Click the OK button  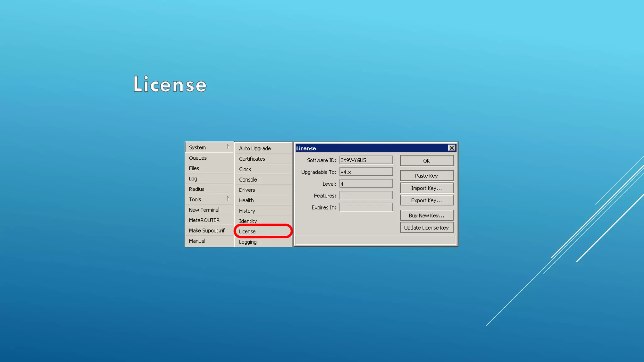[x=426, y=161]
